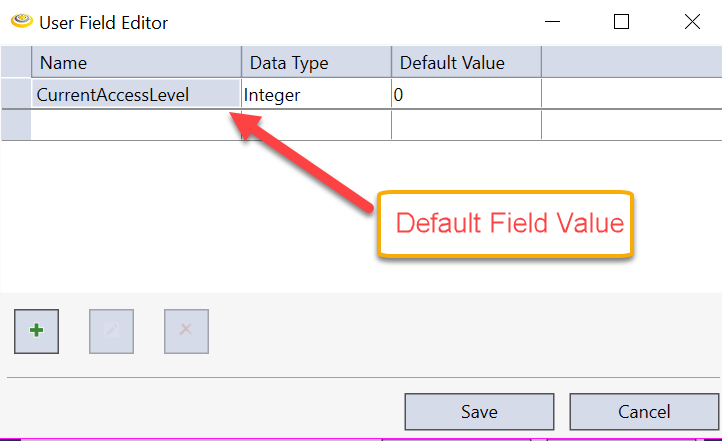Click the empty new row Data Type cell
The image size is (722, 441).
pos(316,125)
